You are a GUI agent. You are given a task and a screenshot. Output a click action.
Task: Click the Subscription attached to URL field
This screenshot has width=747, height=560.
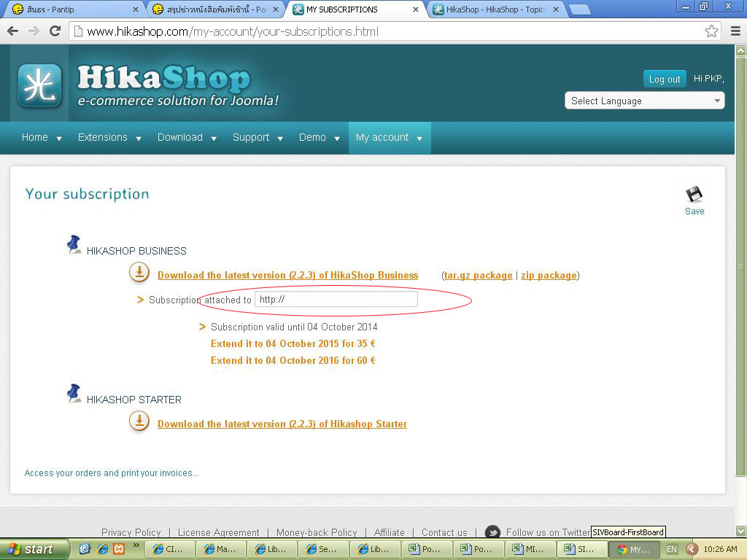pyautogui.click(x=336, y=299)
